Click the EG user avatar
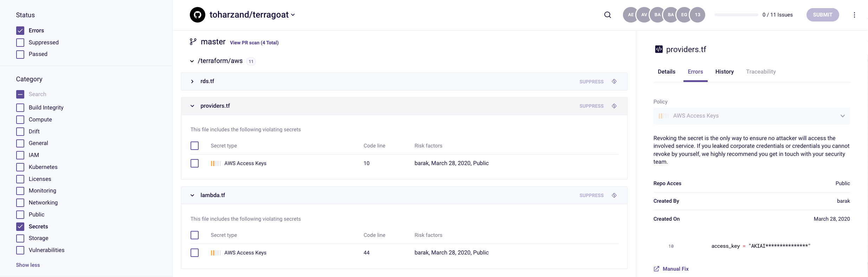 pos(684,15)
